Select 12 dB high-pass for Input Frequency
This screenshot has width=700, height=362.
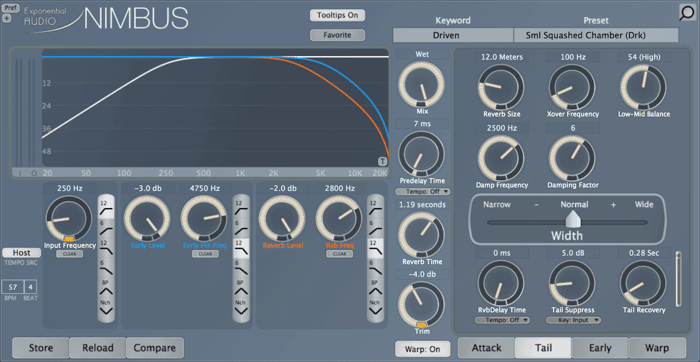pyautogui.click(x=106, y=207)
